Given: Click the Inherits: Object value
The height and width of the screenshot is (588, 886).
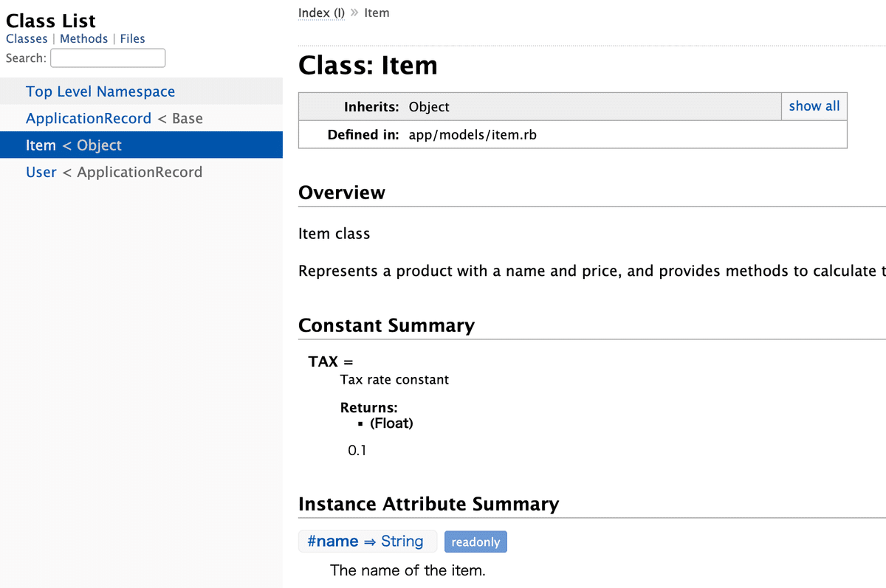Looking at the screenshot, I should [429, 107].
